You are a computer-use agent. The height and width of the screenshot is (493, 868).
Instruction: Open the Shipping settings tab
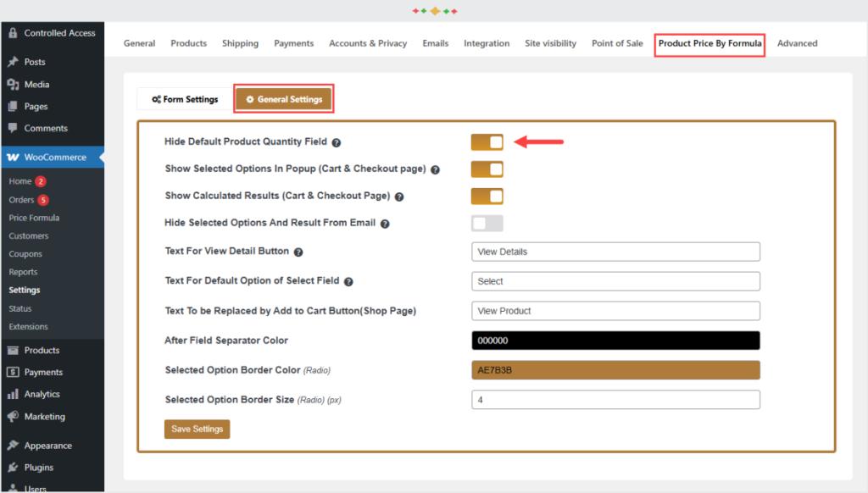(x=240, y=43)
